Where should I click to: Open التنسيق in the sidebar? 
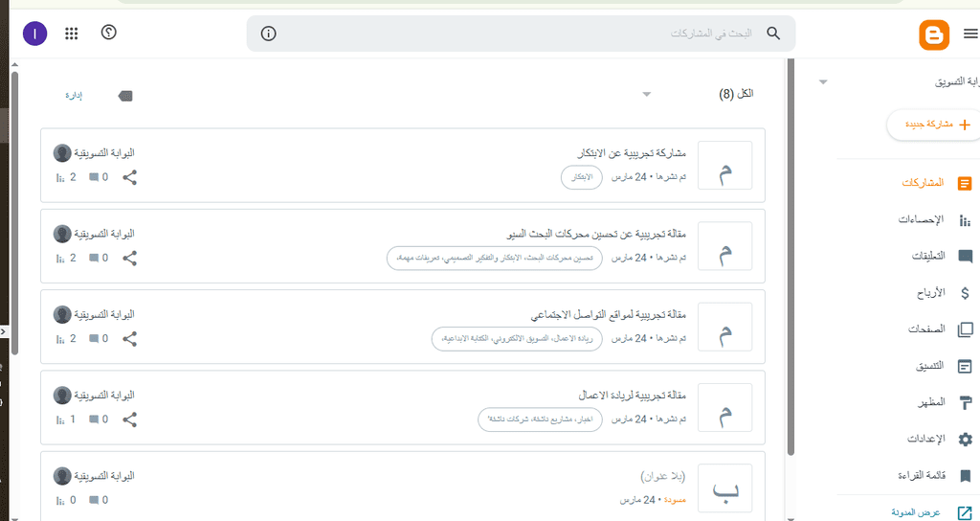pyautogui.click(x=944, y=366)
